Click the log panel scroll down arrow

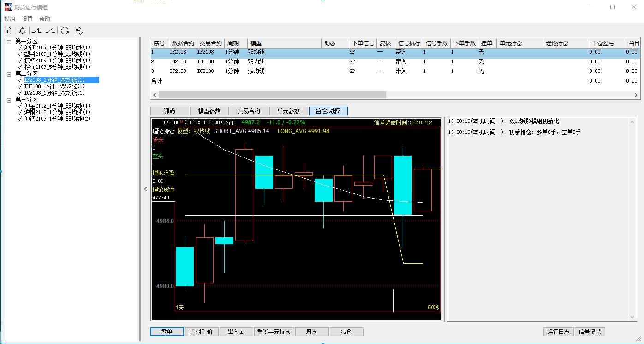click(632, 317)
